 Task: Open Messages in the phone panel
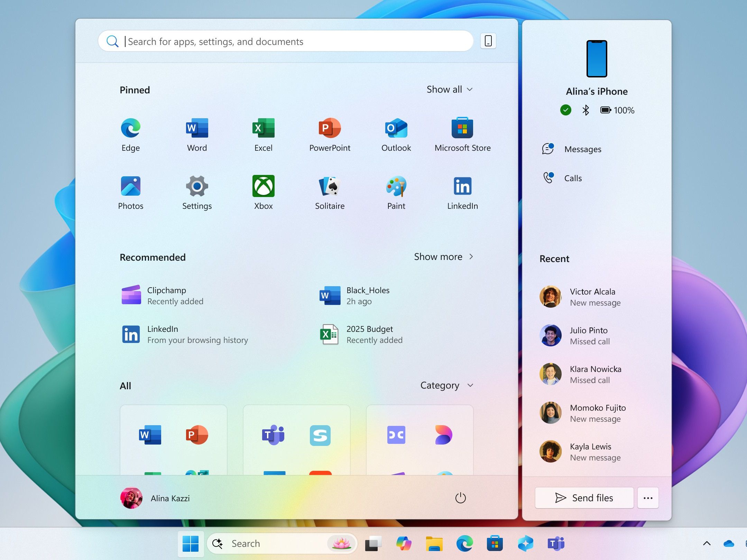coord(582,149)
